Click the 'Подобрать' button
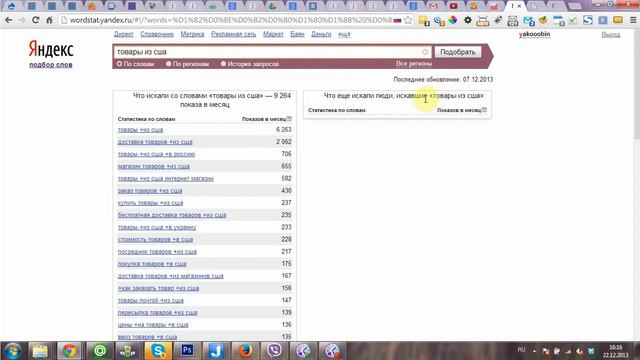 point(458,52)
